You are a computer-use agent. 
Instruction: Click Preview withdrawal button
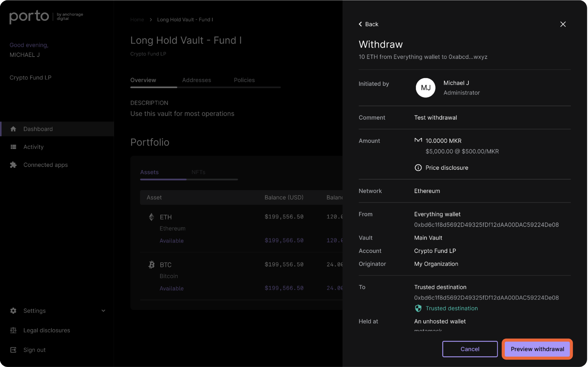click(537, 349)
